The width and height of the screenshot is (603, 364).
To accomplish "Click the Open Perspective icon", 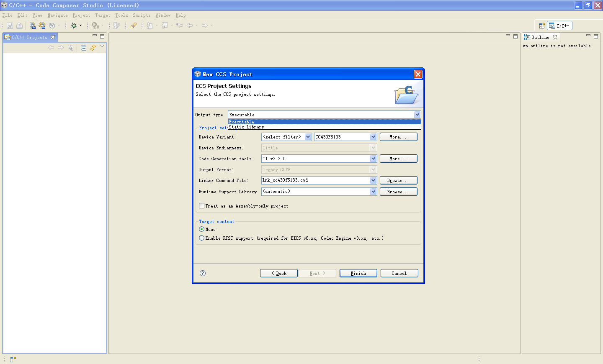I will 542,26.
